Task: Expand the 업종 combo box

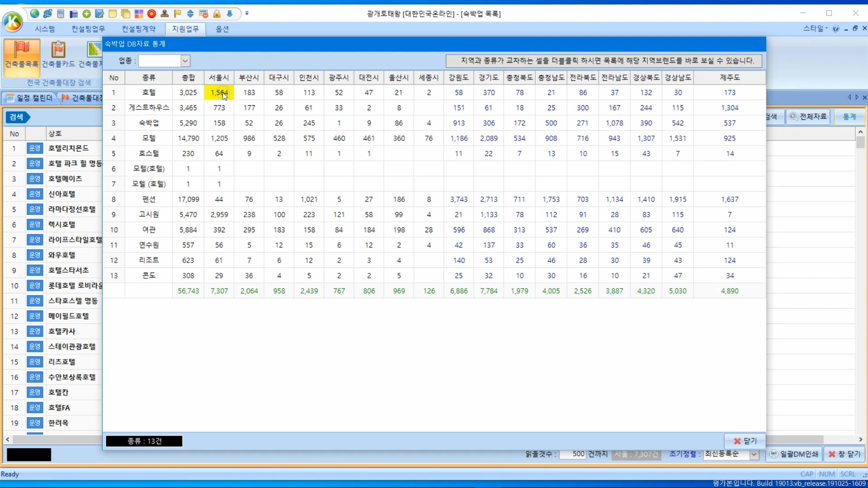Action: tap(185, 61)
